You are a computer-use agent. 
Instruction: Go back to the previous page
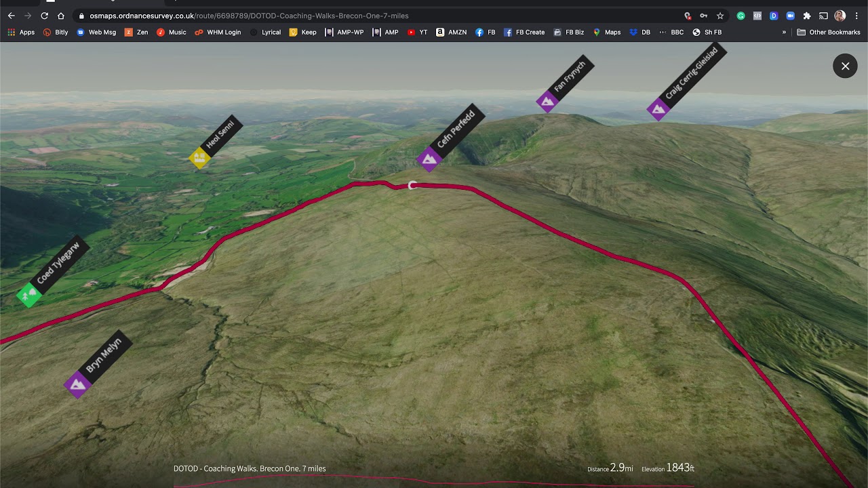(11, 16)
